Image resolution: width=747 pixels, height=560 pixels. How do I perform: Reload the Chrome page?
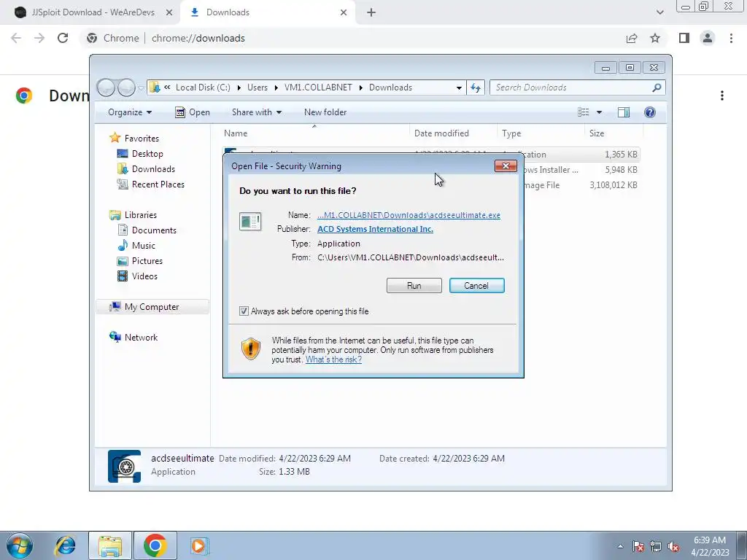click(63, 38)
